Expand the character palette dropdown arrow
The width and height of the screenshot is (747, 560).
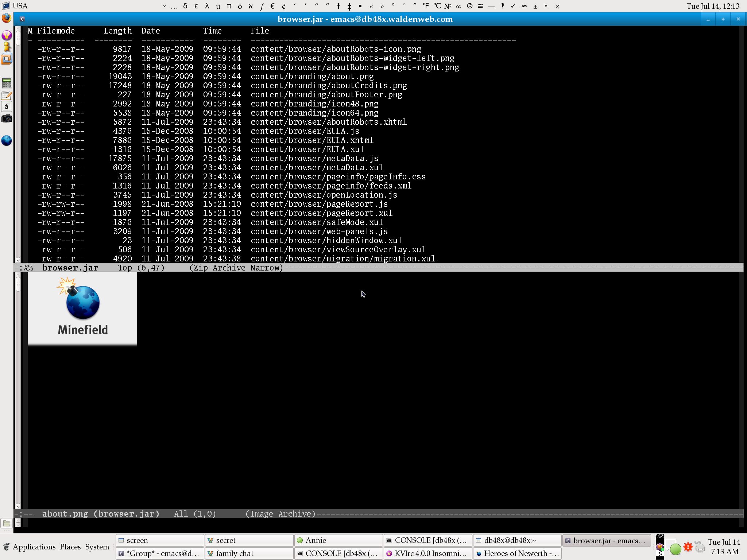(164, 6)
